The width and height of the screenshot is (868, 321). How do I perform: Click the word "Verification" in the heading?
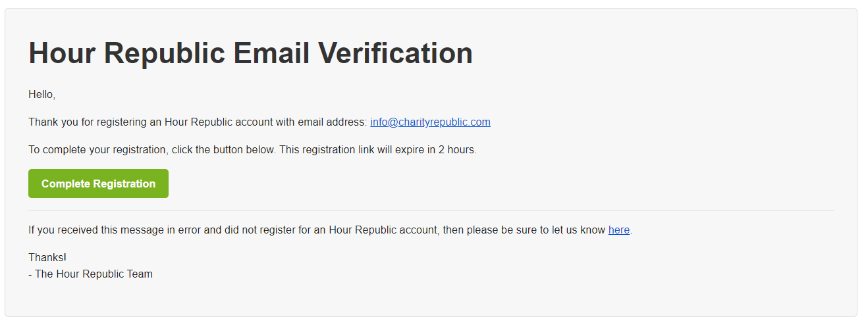pyautogui.click(x=396, y=53)
